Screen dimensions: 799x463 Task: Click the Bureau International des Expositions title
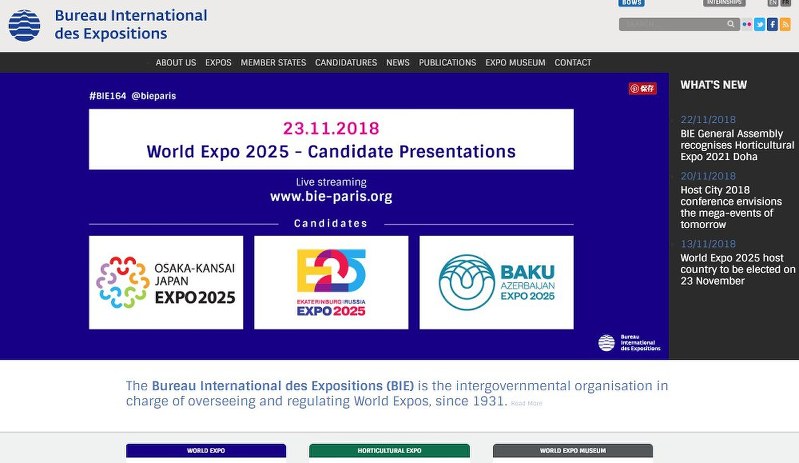point(131,24)
